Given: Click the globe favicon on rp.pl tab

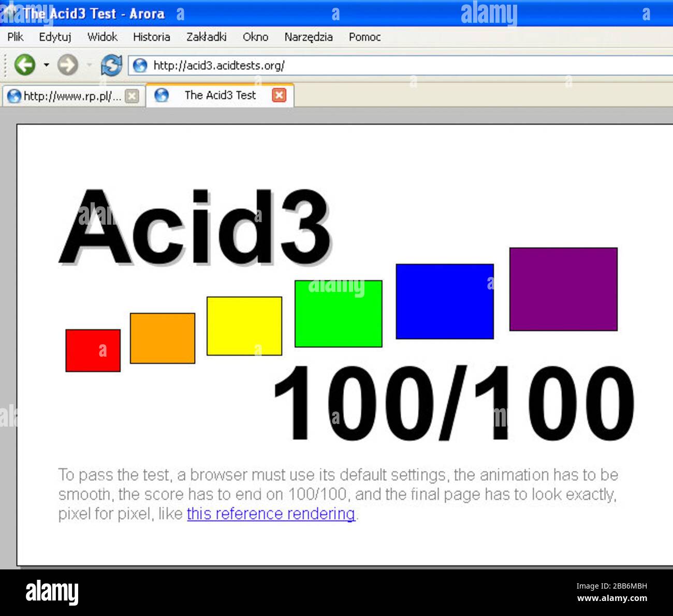Looking at the screenshot, I should [x=14, y=96].
